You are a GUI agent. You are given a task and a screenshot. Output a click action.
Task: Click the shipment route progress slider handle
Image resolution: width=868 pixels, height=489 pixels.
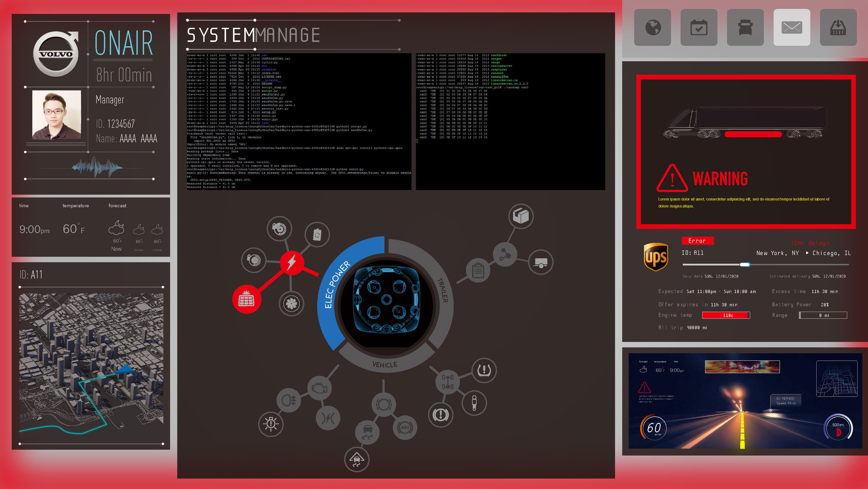coord(744,265)
